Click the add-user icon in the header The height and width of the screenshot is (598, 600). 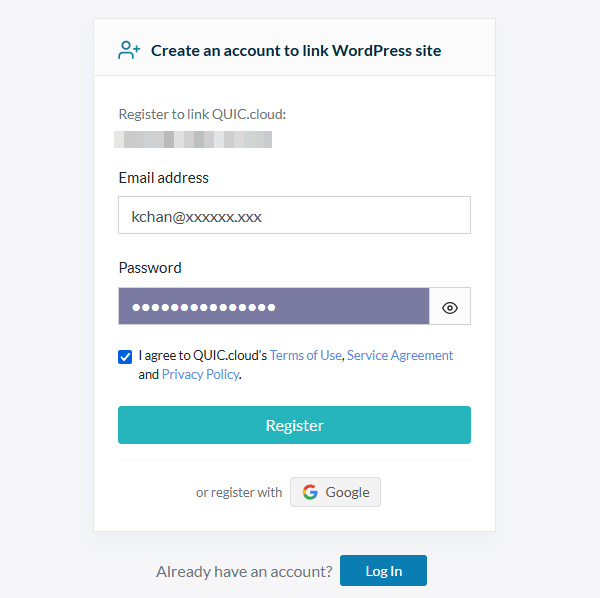tap(129, 50)
